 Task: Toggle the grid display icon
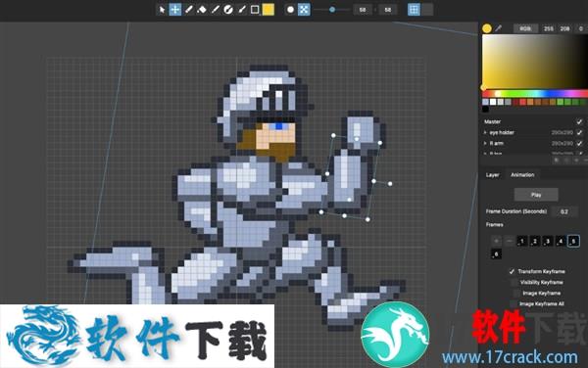coord(414,10)
